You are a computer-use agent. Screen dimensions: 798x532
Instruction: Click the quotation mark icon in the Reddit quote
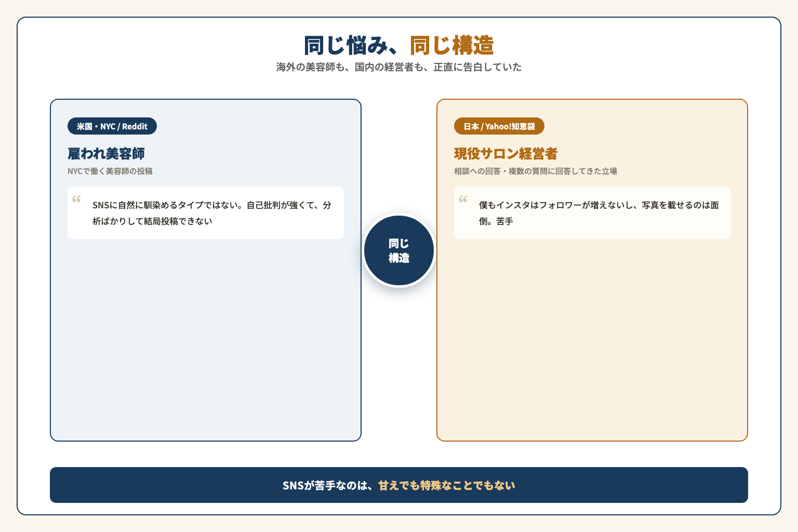(x=76, y=199)
